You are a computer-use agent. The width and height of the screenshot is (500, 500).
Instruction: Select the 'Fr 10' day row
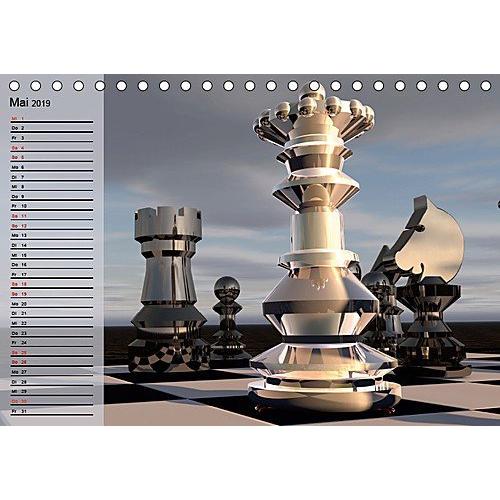[x=52, y=207]
